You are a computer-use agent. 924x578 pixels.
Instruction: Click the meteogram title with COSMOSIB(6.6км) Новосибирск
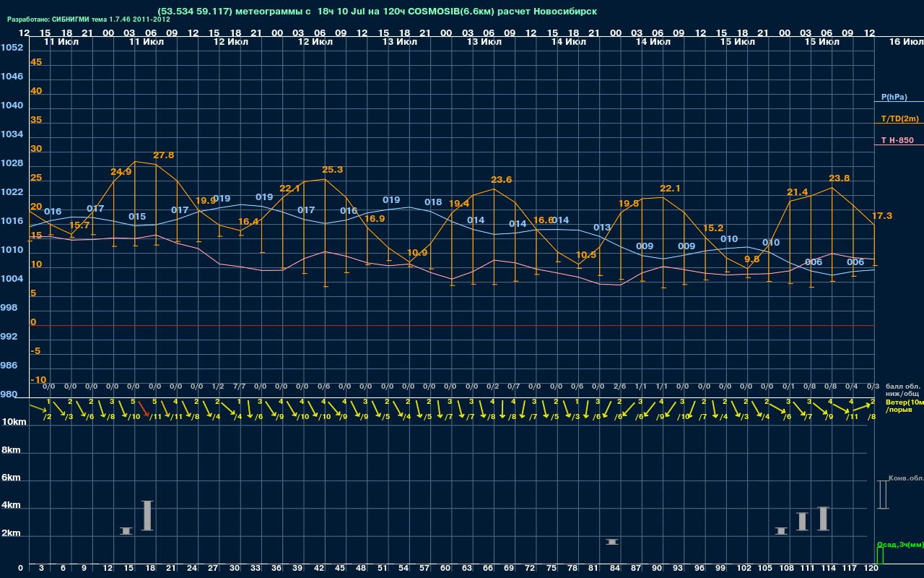376,12
